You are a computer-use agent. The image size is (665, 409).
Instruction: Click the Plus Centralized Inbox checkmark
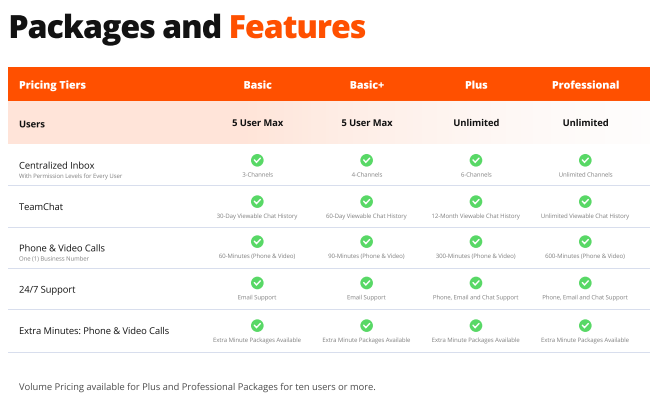coord(476,160)
